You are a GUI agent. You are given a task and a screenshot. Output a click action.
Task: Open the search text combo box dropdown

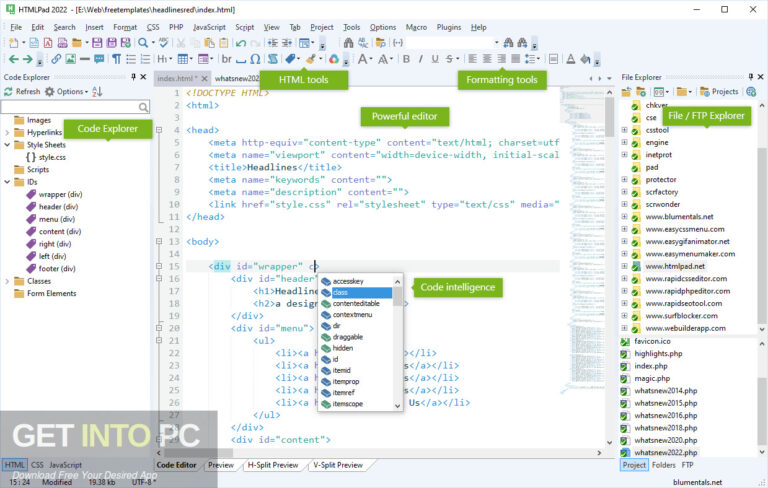(496, 43)
